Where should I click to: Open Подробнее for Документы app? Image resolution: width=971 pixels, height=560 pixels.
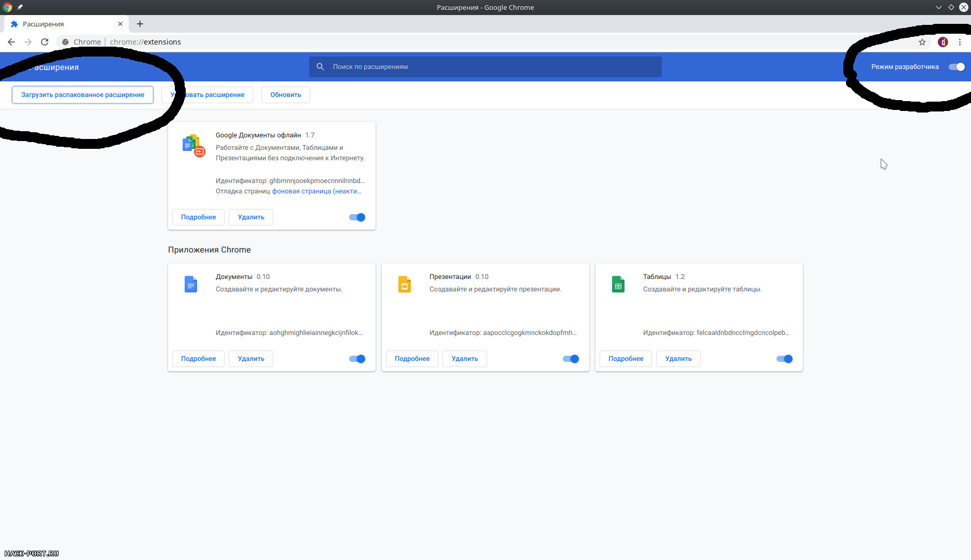tap(198, 359)
